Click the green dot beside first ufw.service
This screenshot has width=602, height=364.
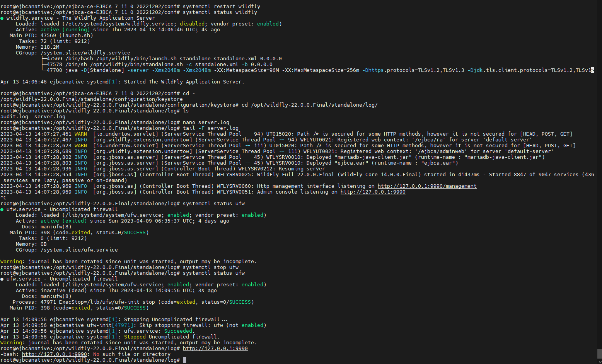point(2,209)
